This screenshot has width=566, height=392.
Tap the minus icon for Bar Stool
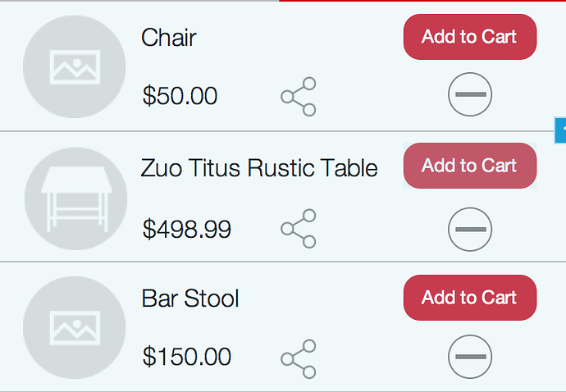[x=470, y=357]
